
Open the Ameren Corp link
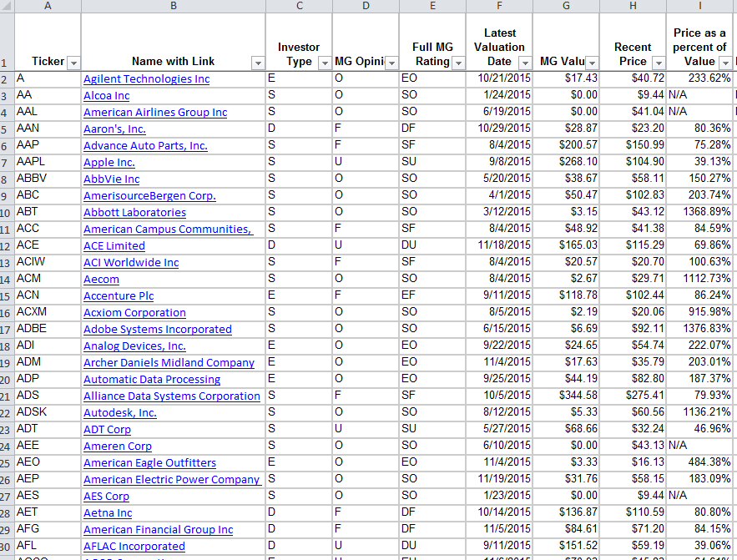(x=118, y=446)
